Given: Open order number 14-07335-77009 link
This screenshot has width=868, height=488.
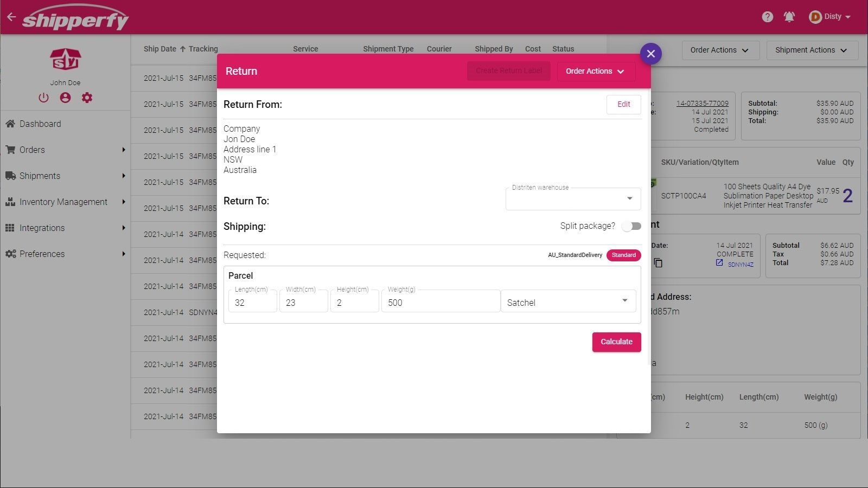Looking at the screenshot, I should 702,103.
